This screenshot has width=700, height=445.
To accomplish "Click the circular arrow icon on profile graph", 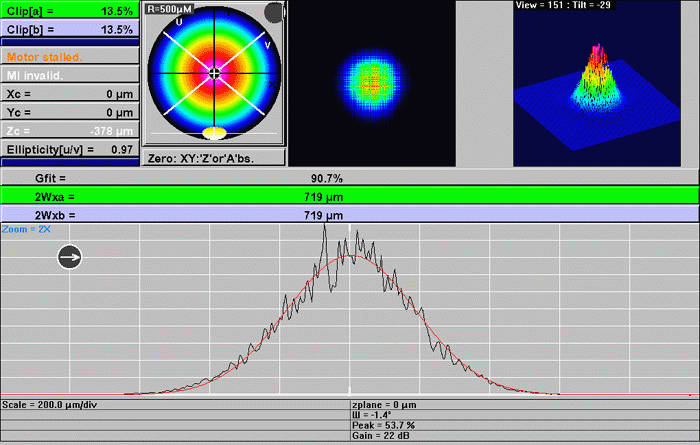I will pyautogui.click(x=70, y=257).
